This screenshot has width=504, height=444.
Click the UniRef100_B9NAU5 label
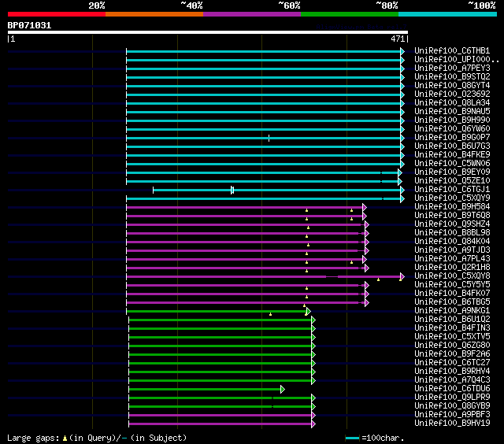pyautogui.click(x=452, y=111)
